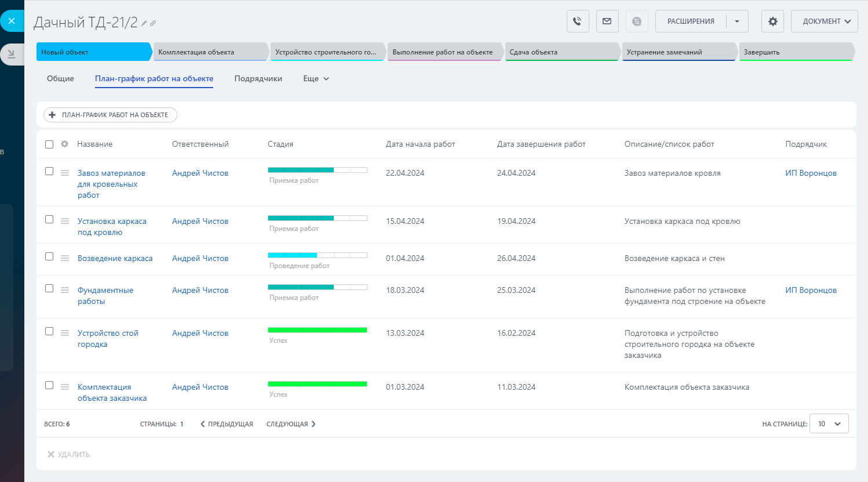The width and height of the screenshot is (868, 482).
Task: Open ИП Воронцов link in first row
Action: click(811, 173)
